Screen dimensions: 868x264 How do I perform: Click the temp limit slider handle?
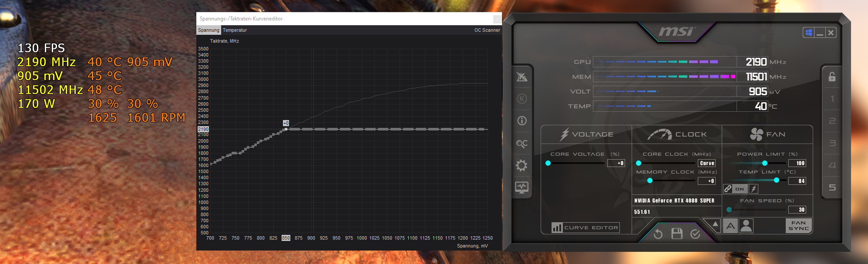777,180
